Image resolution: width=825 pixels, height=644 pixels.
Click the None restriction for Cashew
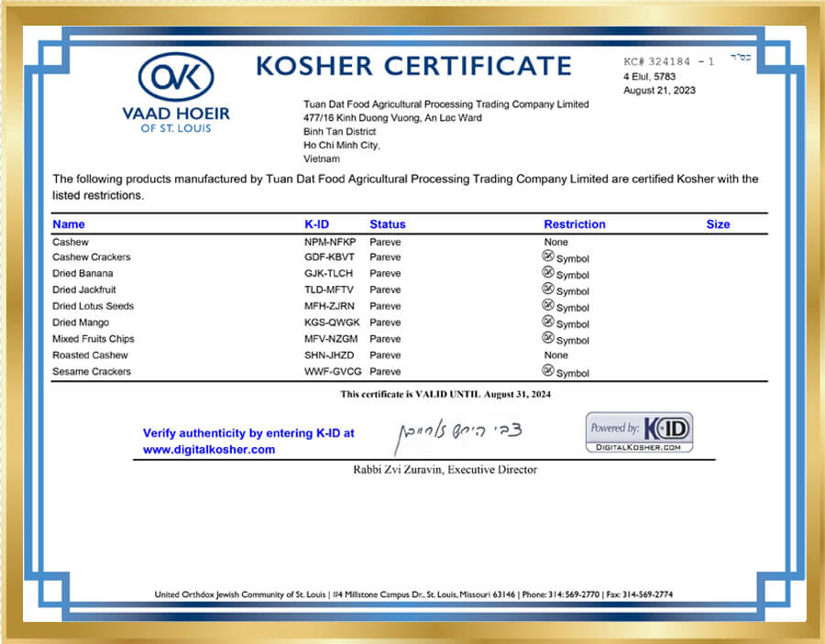click(556, 242)
